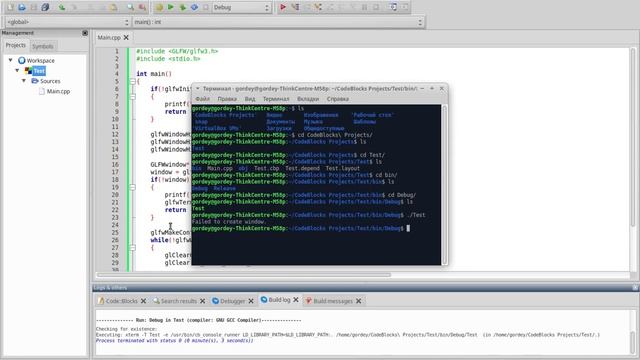640x360 pixels.
Task: Close the Main.cpp editor tab
Action: (126, 38)
